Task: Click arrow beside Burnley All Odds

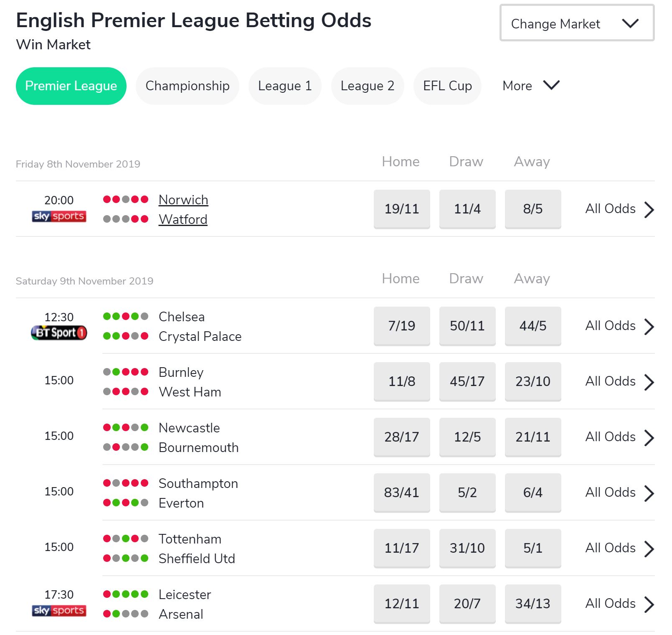Action: pos(649,382)
